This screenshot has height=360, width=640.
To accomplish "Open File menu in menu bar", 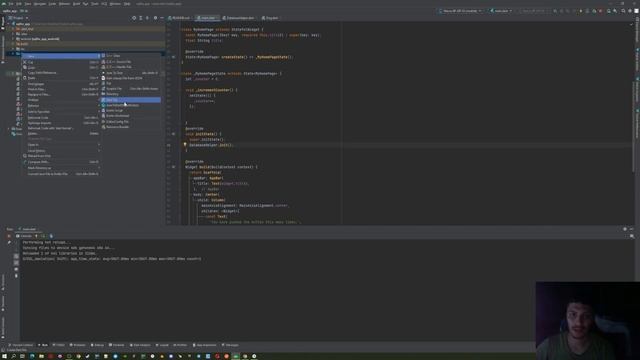I will coord(11,4).
